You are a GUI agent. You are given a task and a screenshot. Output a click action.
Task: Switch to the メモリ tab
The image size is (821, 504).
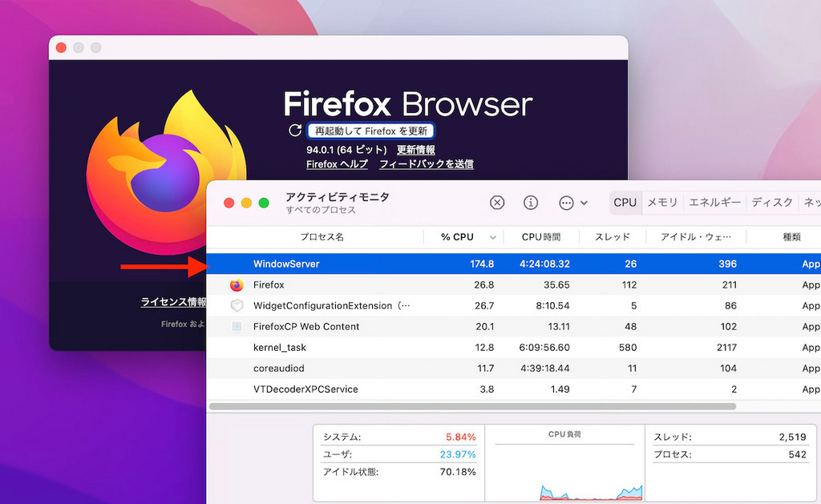pyautogui.click(x=662, y=203)
